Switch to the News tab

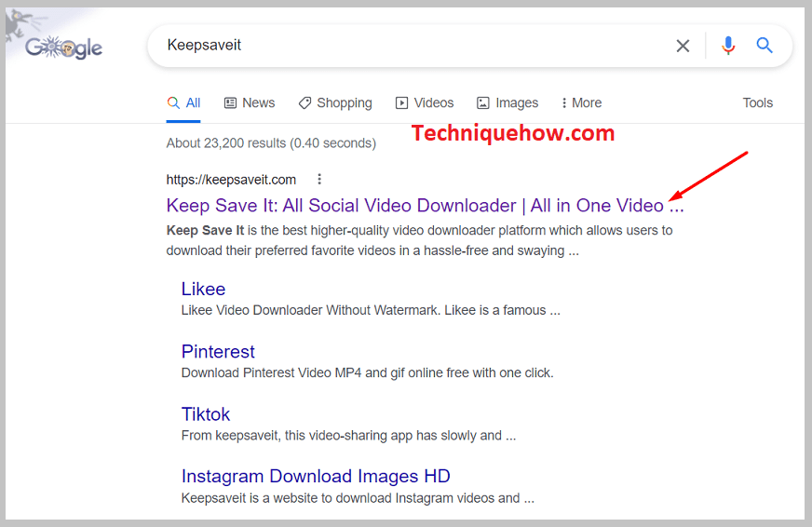pyautogui.click(x=249, y=103)
